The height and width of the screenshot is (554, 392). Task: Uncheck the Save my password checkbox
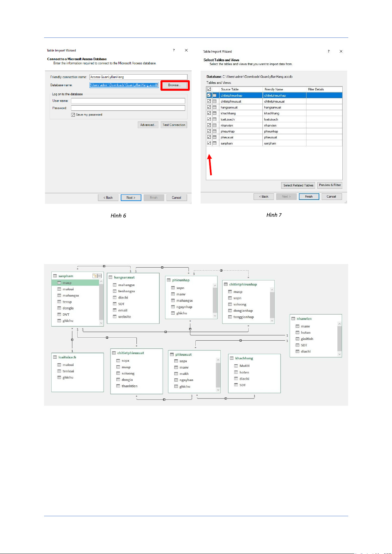[73, 115]
